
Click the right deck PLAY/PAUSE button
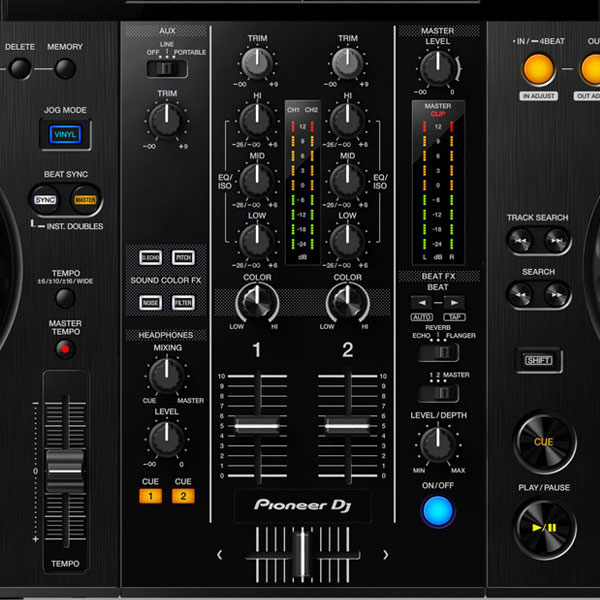point(544,528)
